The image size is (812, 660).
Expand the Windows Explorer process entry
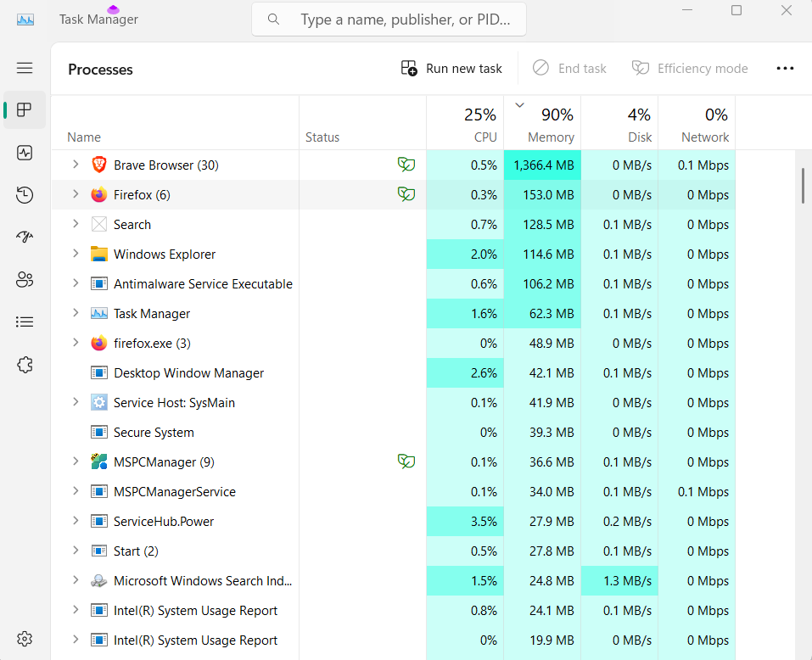pos(76,254)
